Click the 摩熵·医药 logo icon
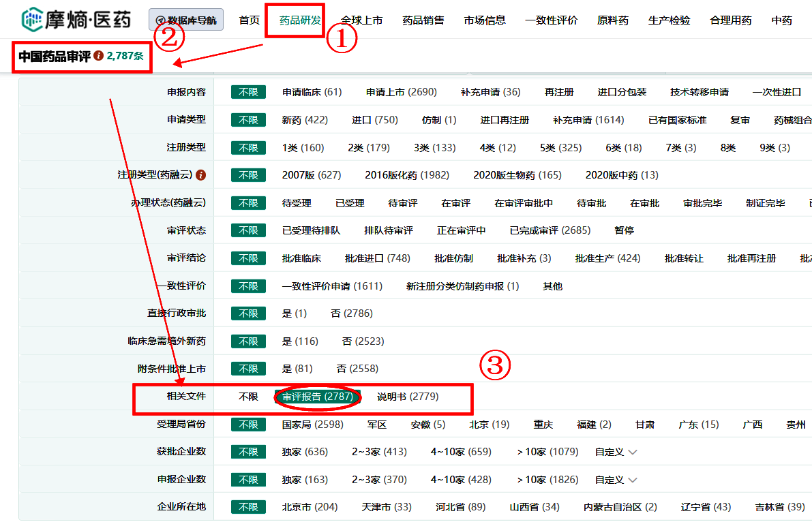 tap(32, 20)
